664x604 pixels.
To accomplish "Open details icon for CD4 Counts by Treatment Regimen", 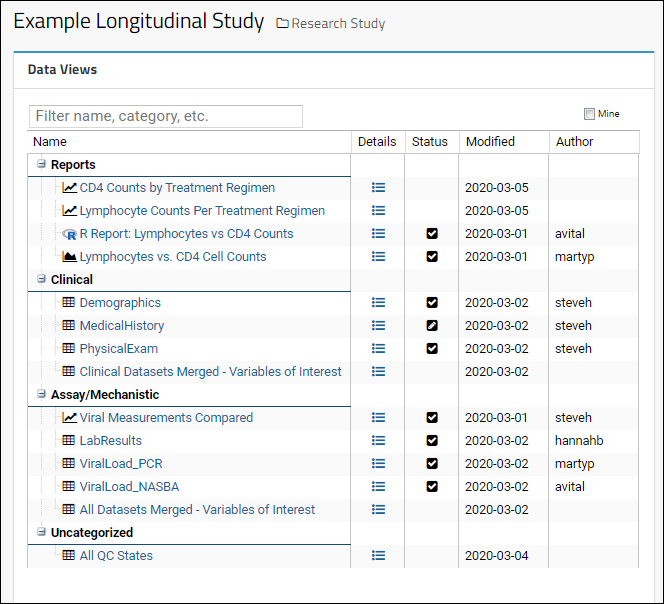I will click(x=378, y=188).
